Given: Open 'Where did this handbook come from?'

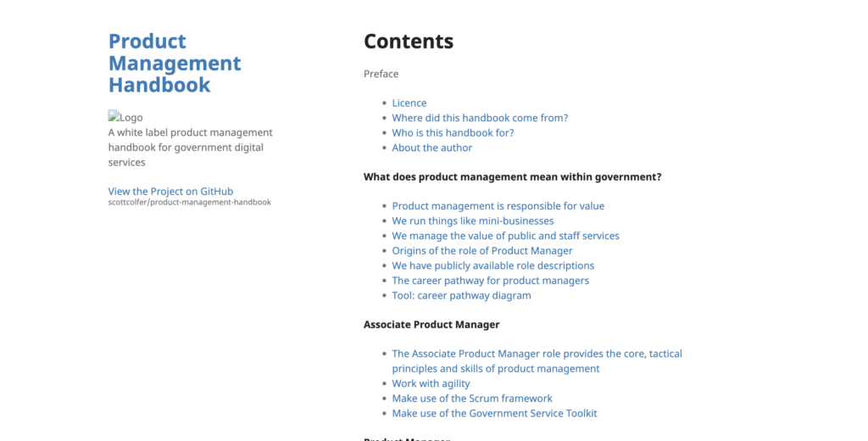Looking at the screenshot, I should (x=480, y=118).
